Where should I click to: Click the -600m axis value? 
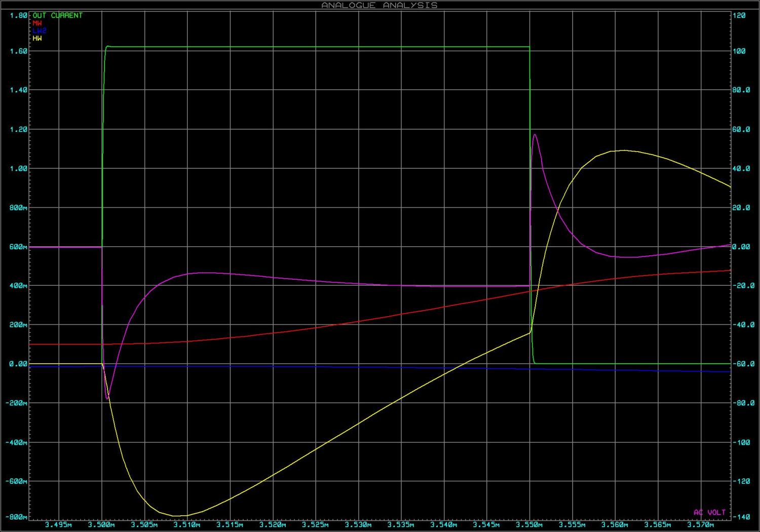pyautogui.click(x=17, y=481)
